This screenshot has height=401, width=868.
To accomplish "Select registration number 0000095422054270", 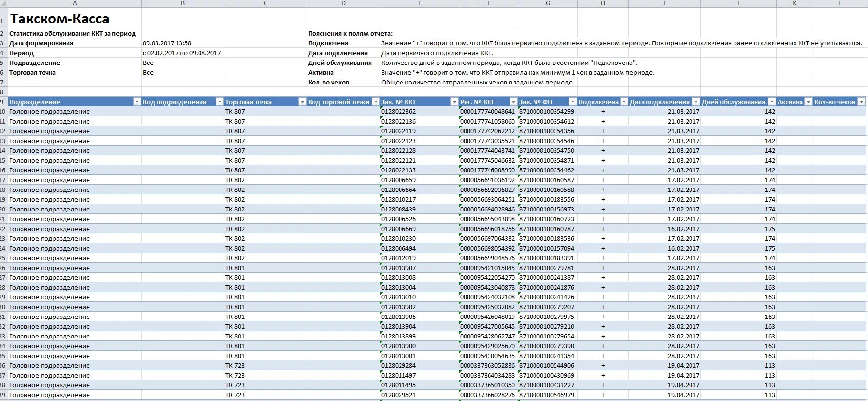I will [489, 277].
